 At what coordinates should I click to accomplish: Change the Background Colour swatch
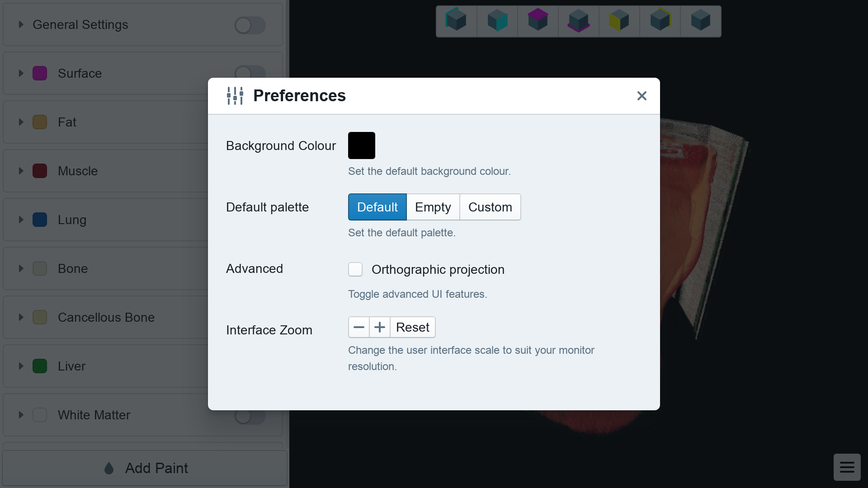pyautogui.click(x=362, y=145)
